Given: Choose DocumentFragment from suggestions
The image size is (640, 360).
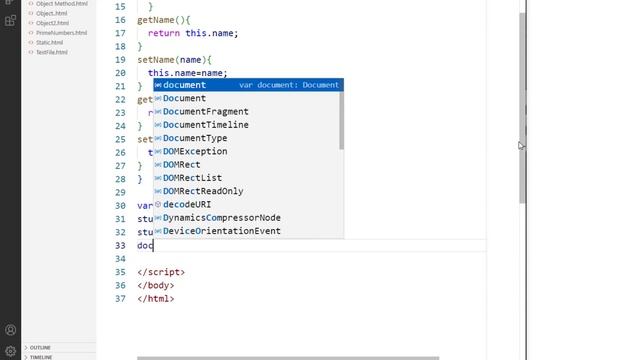Looking at the screenshot, I should pos(246,111).
